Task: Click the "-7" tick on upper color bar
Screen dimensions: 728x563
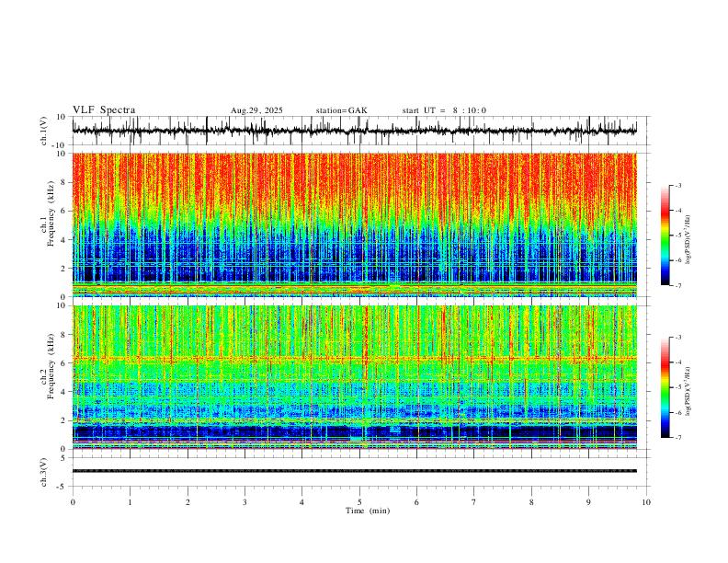Action: tap(678, 285)
